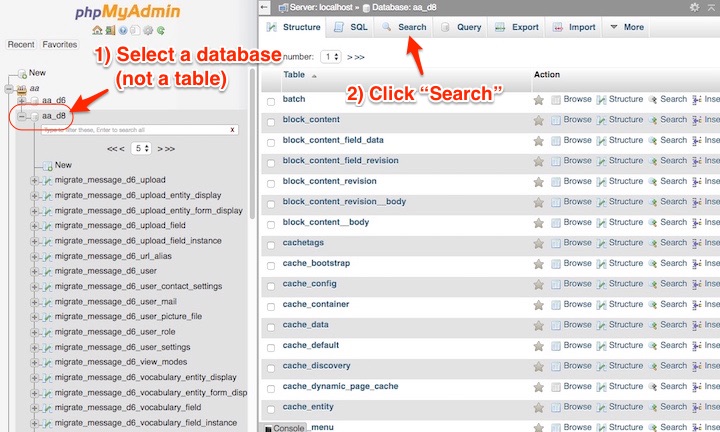Click table icon of migrate_message_d6_upload
This screenshot has width=720, height=432.
pyautogui.click(x=47, y=181)
